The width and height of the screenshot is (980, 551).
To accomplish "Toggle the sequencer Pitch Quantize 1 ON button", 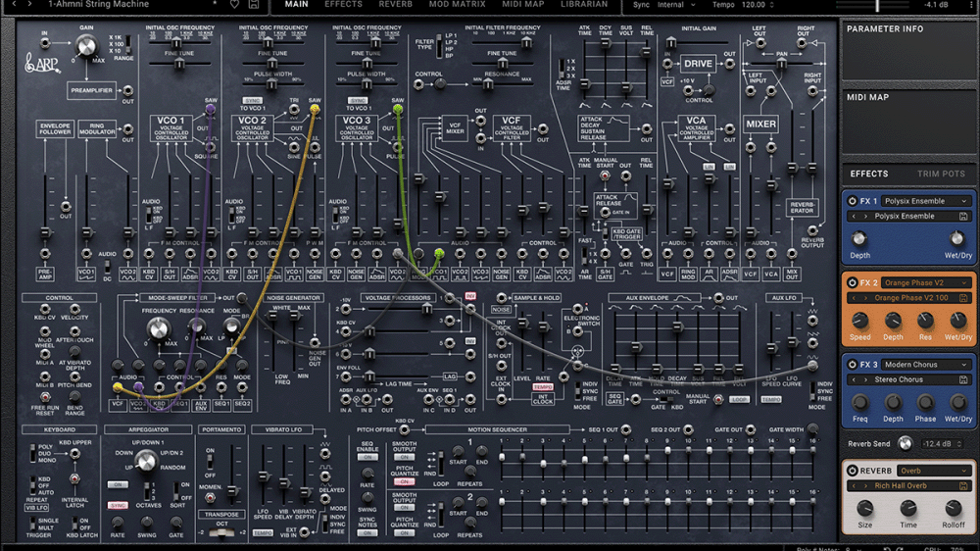I will [x=404, y=481].
